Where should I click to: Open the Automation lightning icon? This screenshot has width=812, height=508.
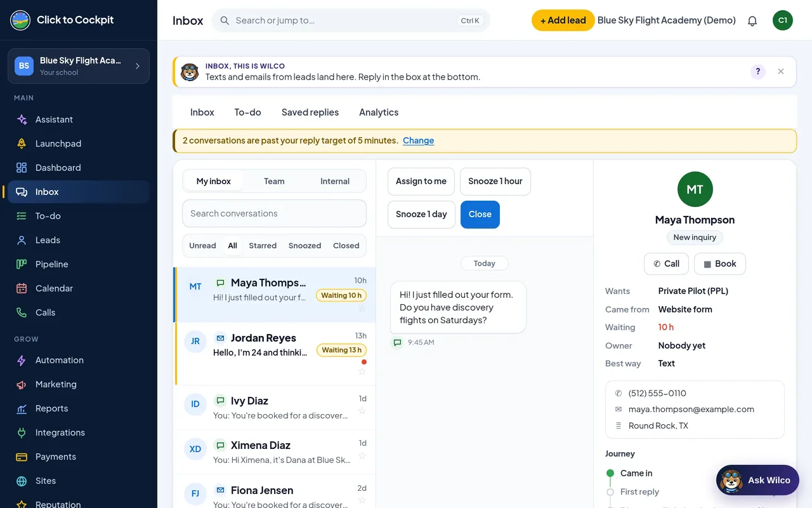[22, 360]
